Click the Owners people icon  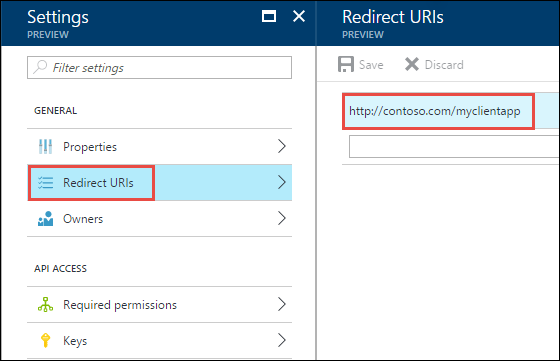(45, 219)
